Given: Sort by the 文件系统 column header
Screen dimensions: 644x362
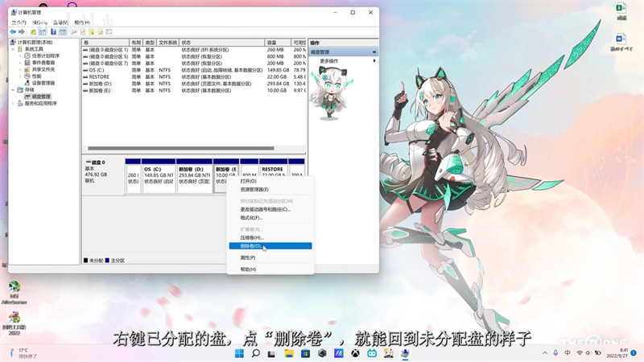Looking at the screenshot, I should coord(167,43).
